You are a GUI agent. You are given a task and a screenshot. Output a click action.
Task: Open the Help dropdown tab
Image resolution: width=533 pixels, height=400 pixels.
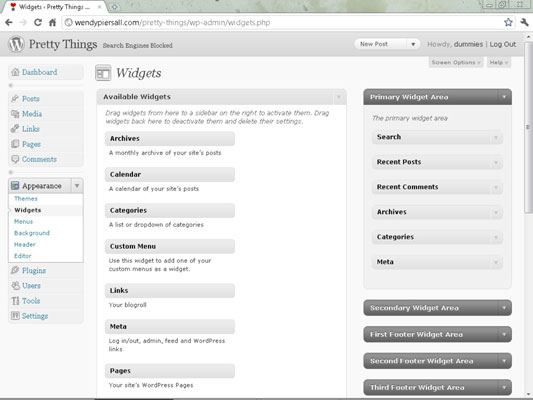499,63
